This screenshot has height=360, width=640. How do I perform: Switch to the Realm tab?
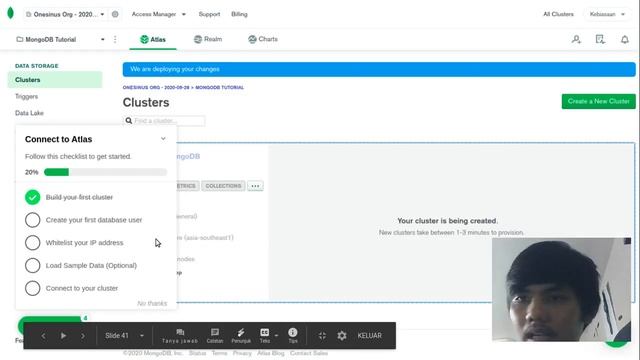[208, 40]
